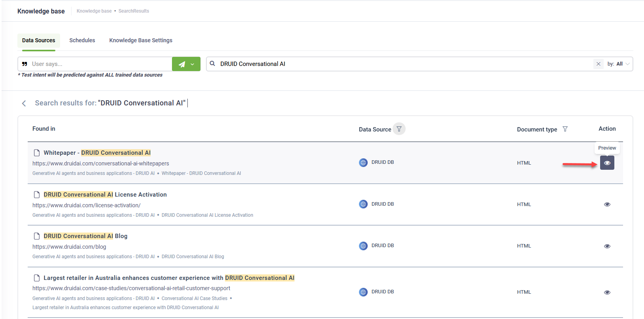Click the globe icon in Largest retailer row
This screenshot has height=319, width=644.
[x=363, y=292]
